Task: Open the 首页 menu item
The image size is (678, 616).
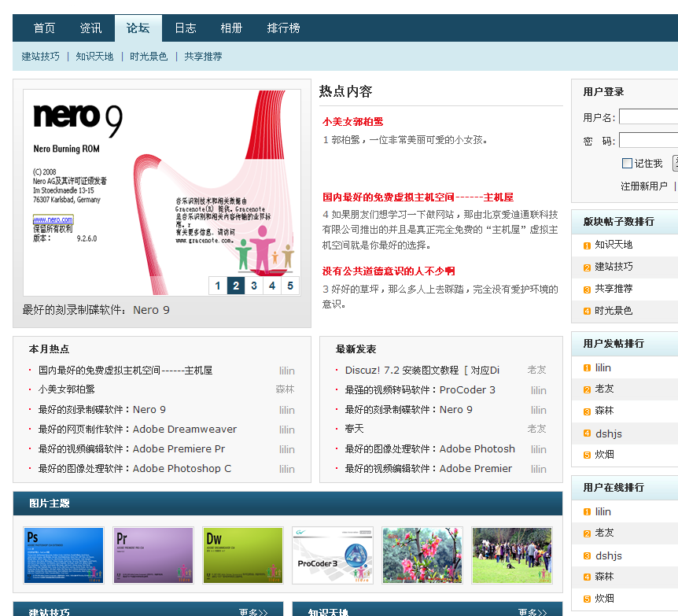Action: tap(43, 27)
